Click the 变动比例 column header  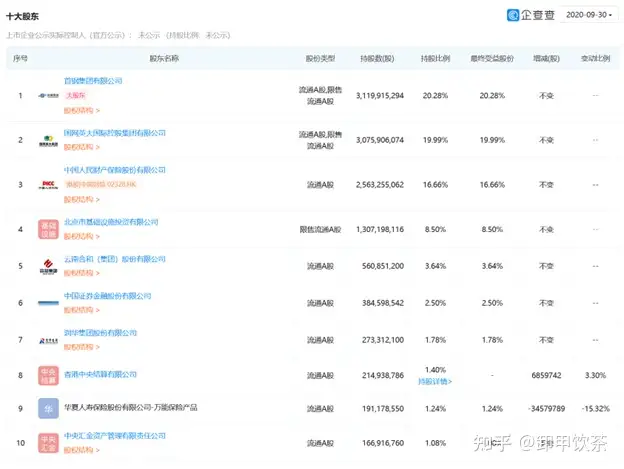click(596, 58)
